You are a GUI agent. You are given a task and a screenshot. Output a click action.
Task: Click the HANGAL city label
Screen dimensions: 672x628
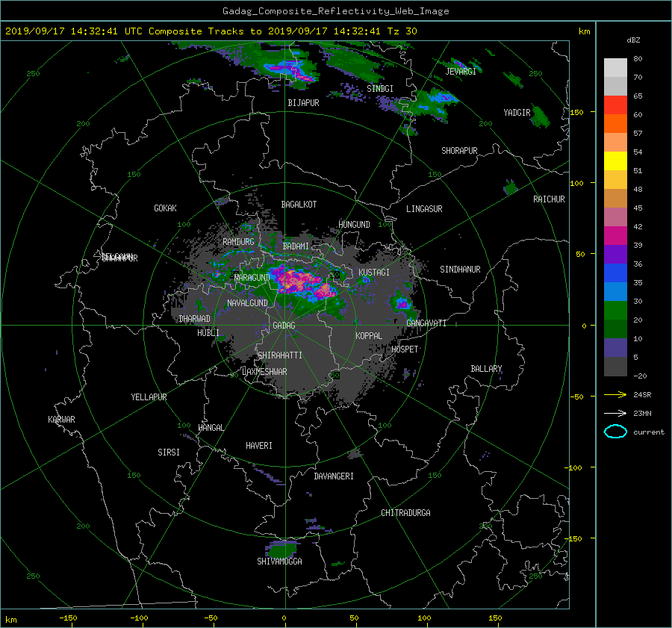pyautogui.click(x=211, y=428)
